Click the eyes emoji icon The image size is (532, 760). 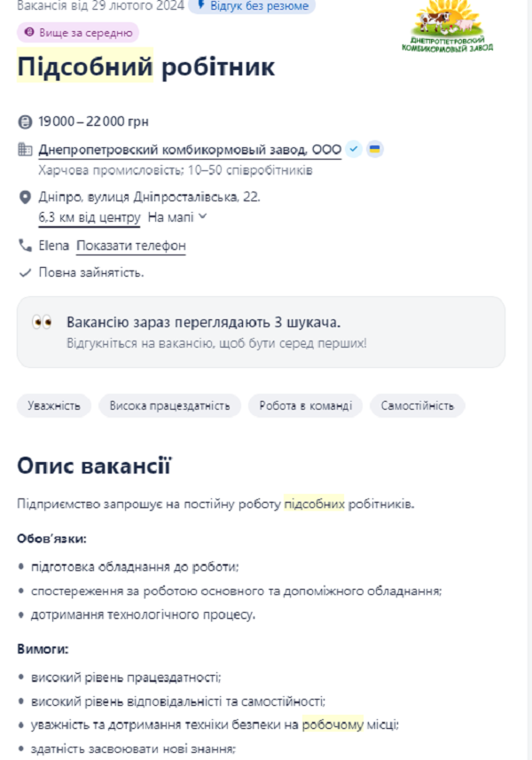pos(43,322)
